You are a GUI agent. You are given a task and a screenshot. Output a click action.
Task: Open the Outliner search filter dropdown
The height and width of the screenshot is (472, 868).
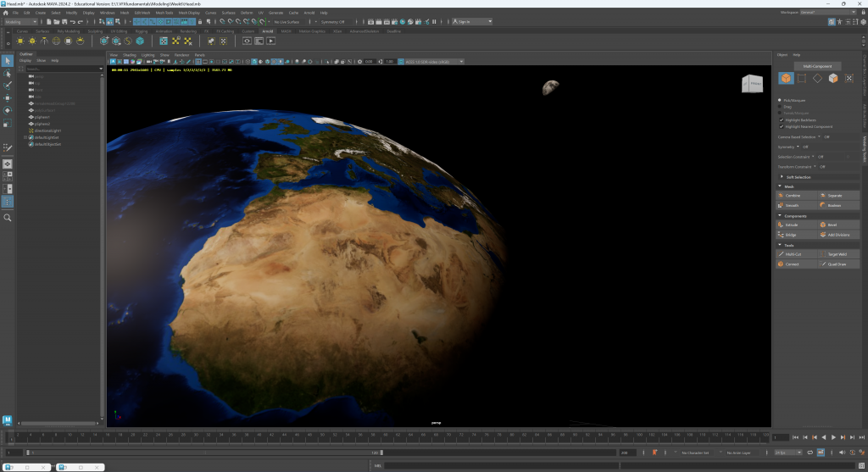pyautogui.click(x=101, y=69)
